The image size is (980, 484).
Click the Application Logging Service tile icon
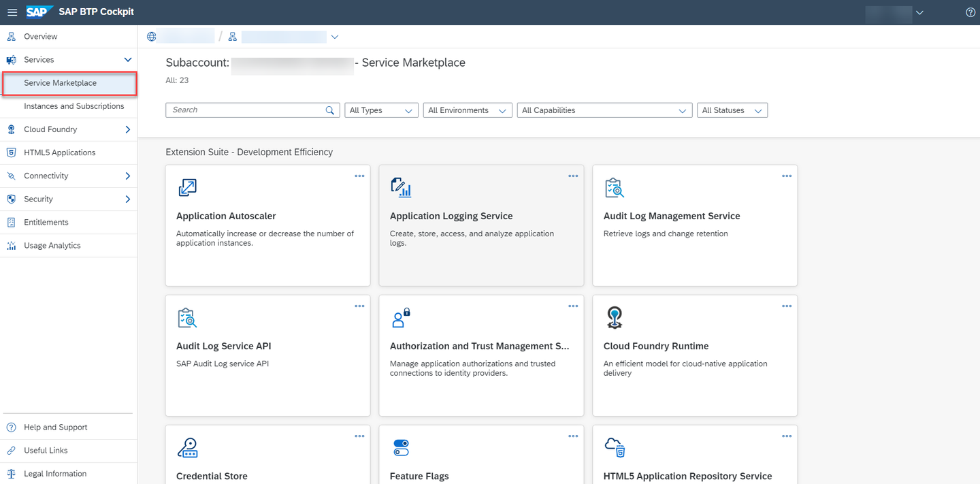[401, 188]
